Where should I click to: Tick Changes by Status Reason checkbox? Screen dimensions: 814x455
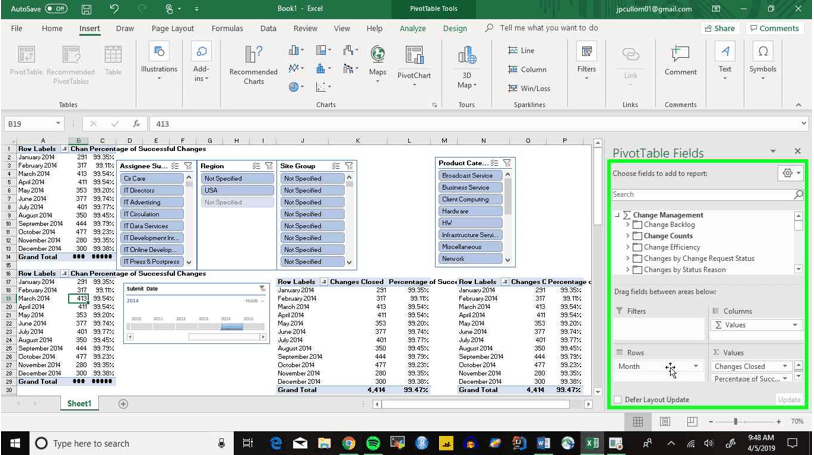[x=637, y=270]
